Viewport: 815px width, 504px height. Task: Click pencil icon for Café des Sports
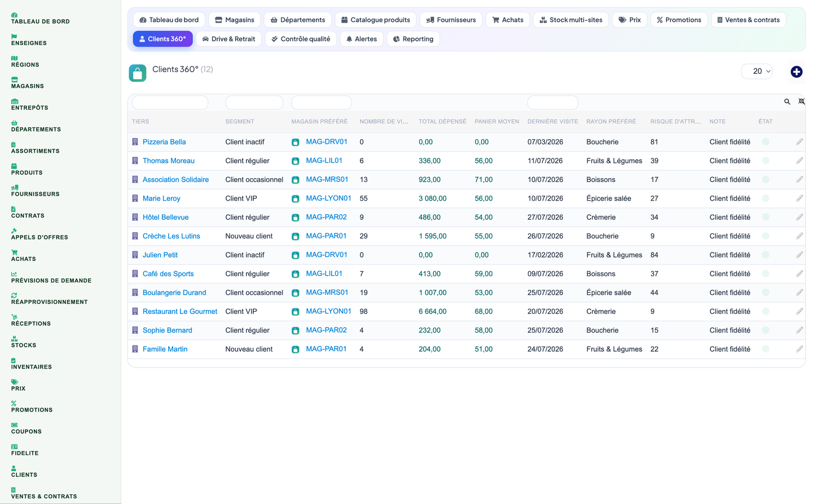(799, 274)
